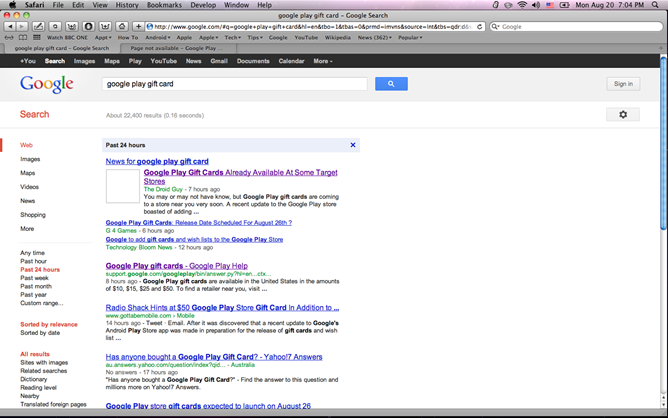668x418 pixels.
Task: Open the Tech bookmarks folder dropdown
Action: (233, 37)
